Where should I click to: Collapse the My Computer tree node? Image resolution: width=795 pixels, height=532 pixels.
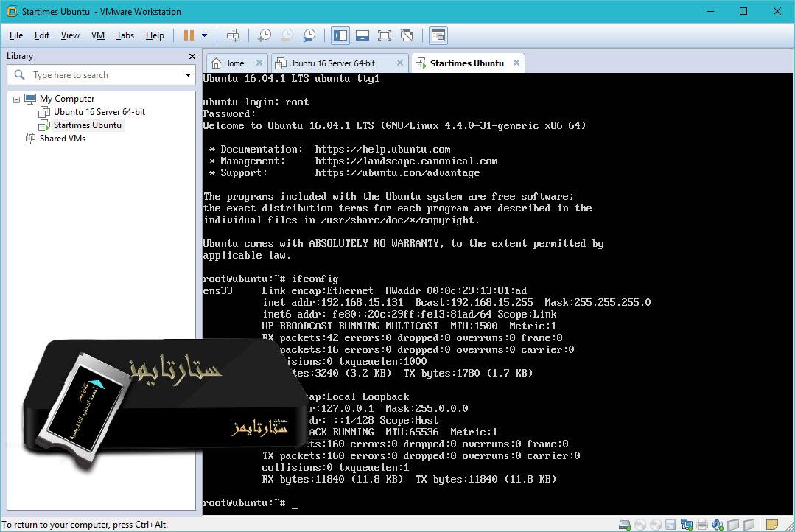point(16,98)
